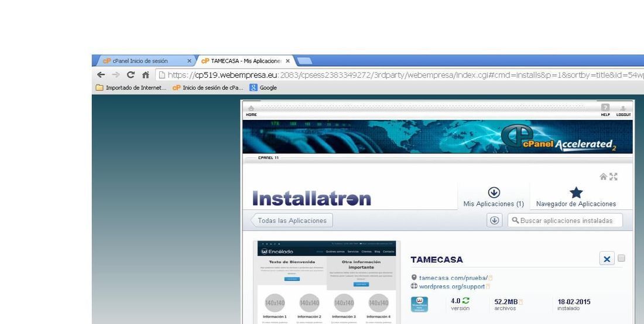Open the wordpress.org/support link
This screenshot has height=324, width=644.
[x=452, y=287]
